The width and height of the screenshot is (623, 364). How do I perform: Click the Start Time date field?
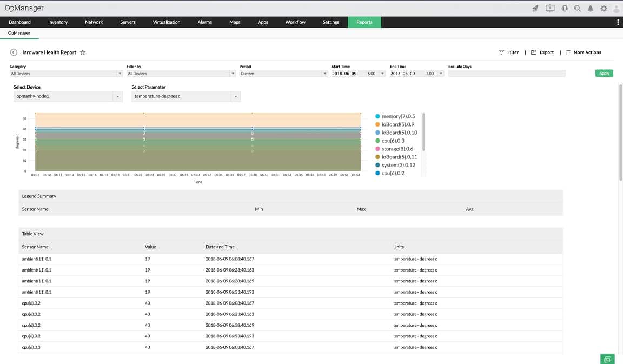pos(348,74)
